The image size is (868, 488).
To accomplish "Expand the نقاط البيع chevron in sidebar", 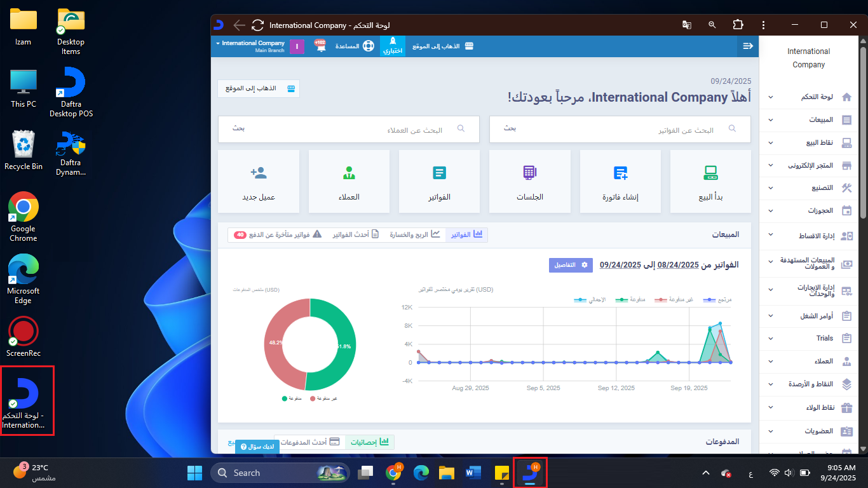I will click(771, 143).
